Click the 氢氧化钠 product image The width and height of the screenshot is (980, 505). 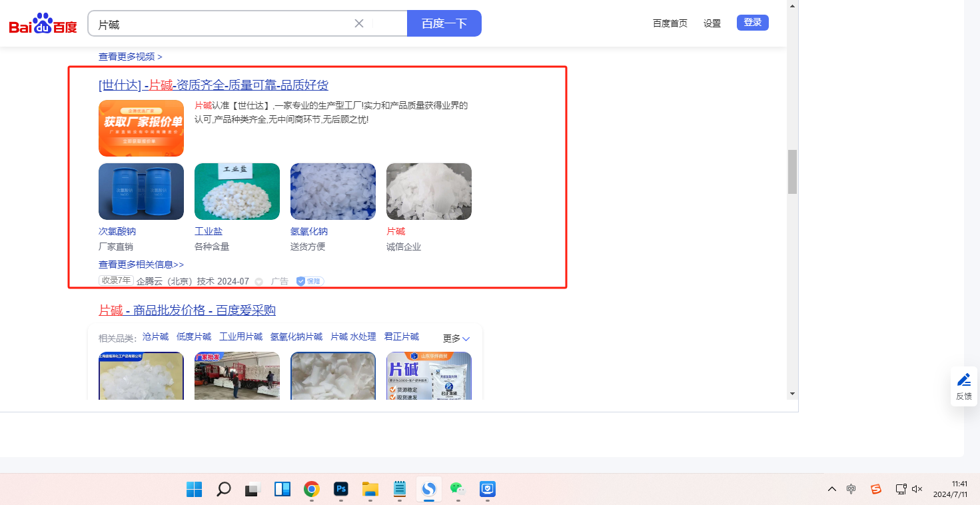[x=333, y=191]
